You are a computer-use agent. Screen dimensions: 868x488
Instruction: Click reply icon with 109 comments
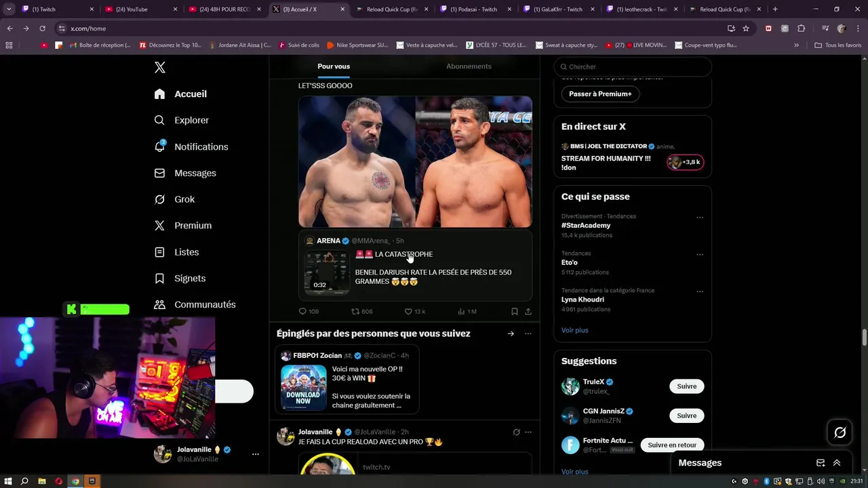pos(303,311)
